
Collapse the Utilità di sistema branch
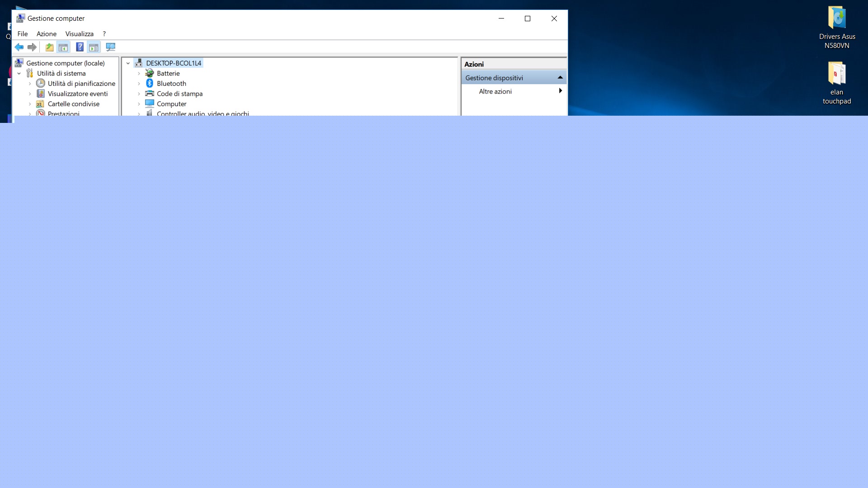[x=19, y=73]
